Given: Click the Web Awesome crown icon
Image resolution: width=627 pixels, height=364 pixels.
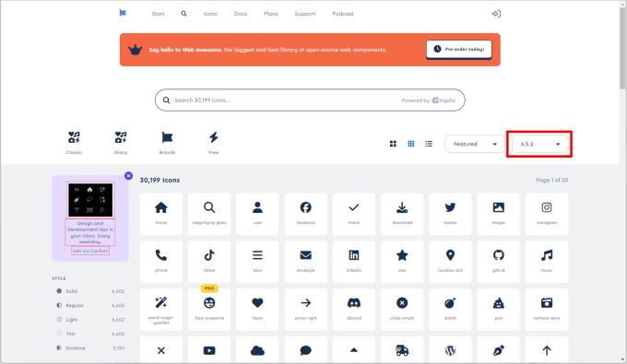Looking at the screenshot, I should [x=136, y=50].
